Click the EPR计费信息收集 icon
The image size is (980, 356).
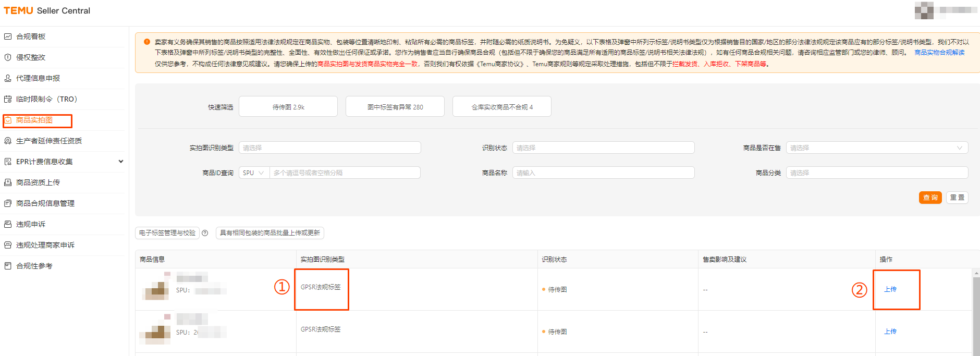pos(8,162)
